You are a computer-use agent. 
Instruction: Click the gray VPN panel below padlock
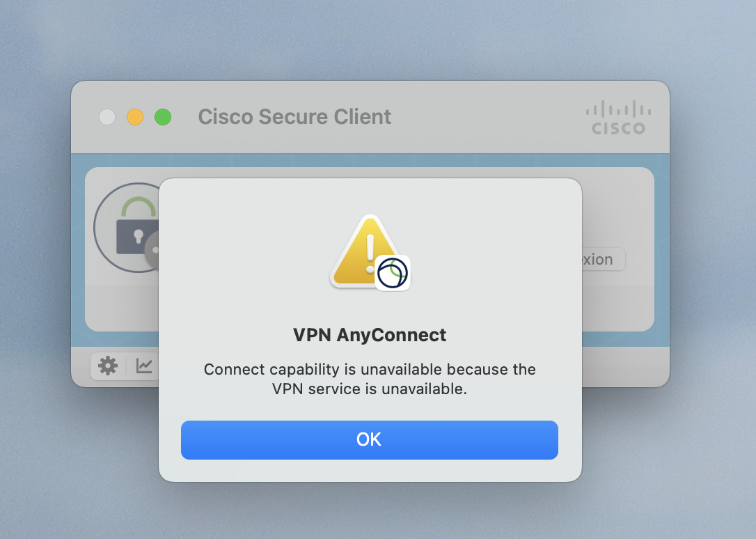click(x=122, y=304)
